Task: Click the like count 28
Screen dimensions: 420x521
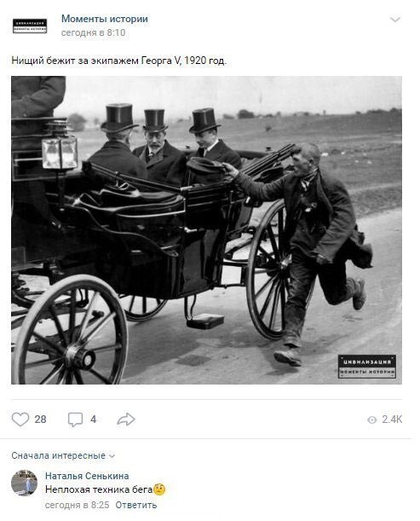Action: point(40,420)
